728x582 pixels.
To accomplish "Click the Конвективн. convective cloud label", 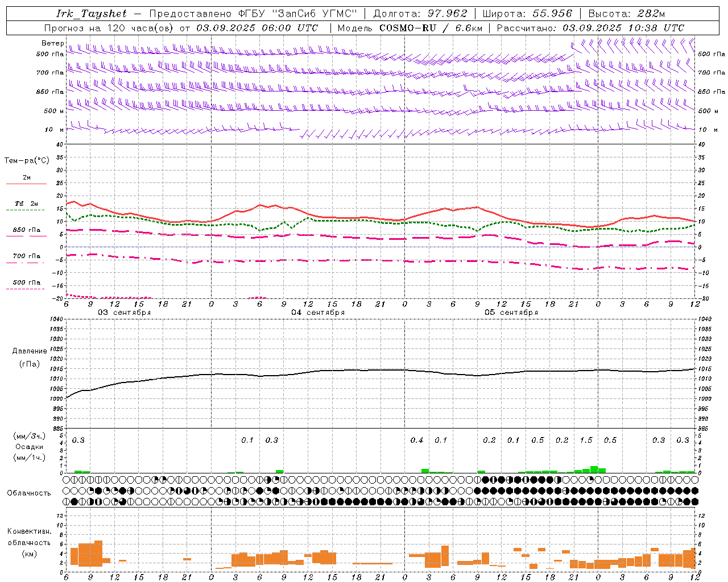I will 30,531.
